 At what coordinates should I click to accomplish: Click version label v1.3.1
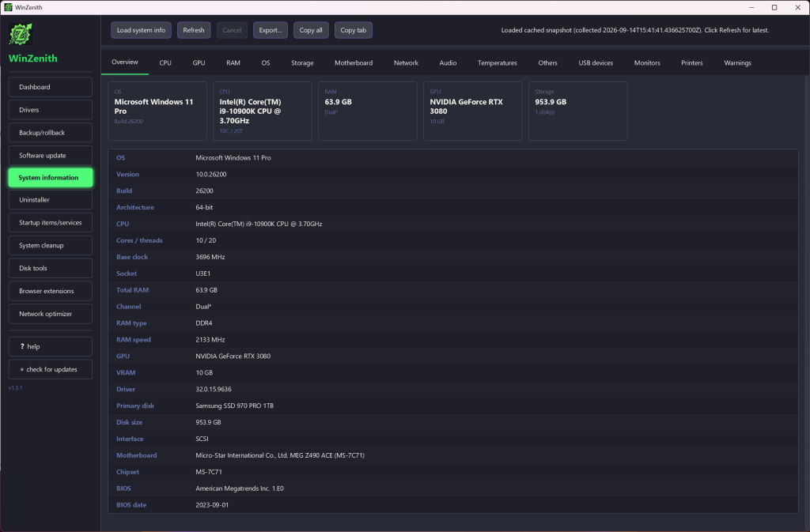tap(16, 387)
